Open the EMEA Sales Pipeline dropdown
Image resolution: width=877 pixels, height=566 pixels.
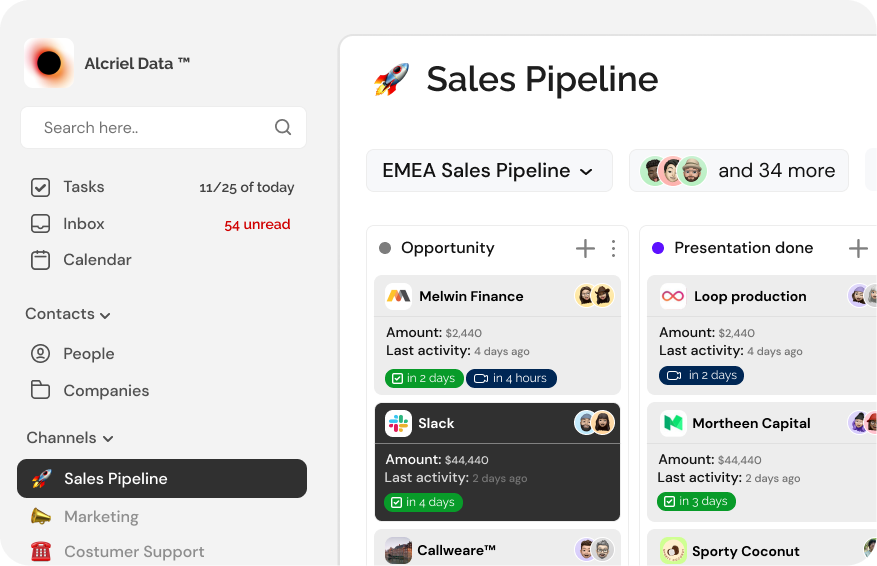(x=489, y=171)
